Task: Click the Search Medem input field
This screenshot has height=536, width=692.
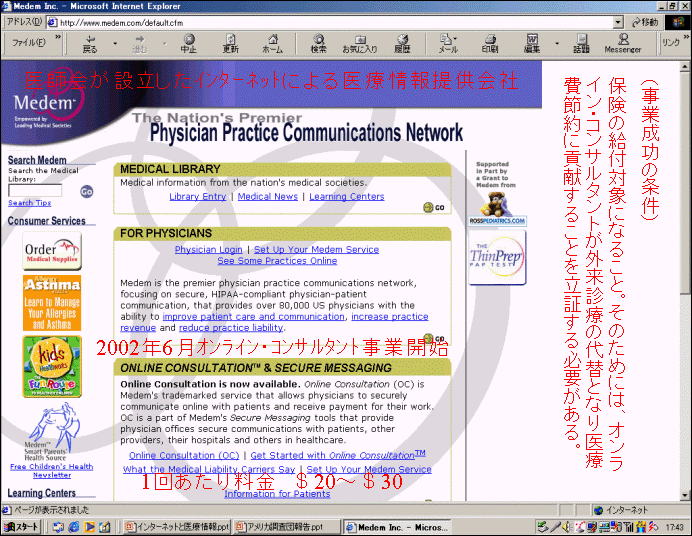Action: point(35,190)
